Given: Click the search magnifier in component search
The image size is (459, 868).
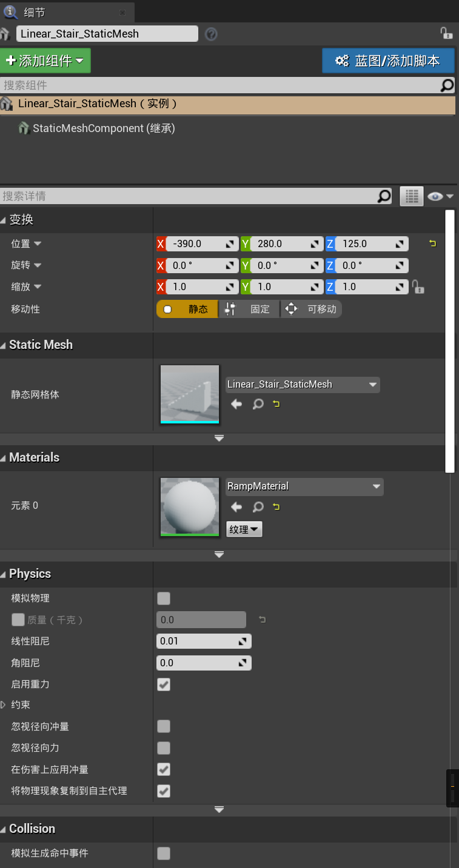Looking at the screenshot, I should pos(447,85).
